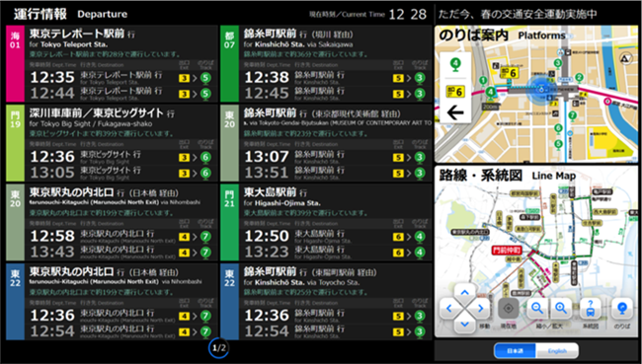Zoom in the line map
Image resolution: width=642 pixels, height=364 pixels.
click(561, 309)
